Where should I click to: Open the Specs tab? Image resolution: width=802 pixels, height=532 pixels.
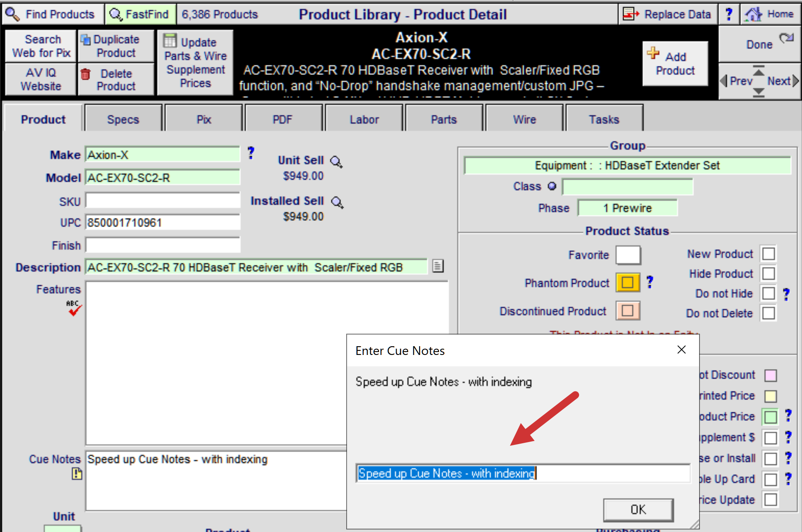pos(123,120)
